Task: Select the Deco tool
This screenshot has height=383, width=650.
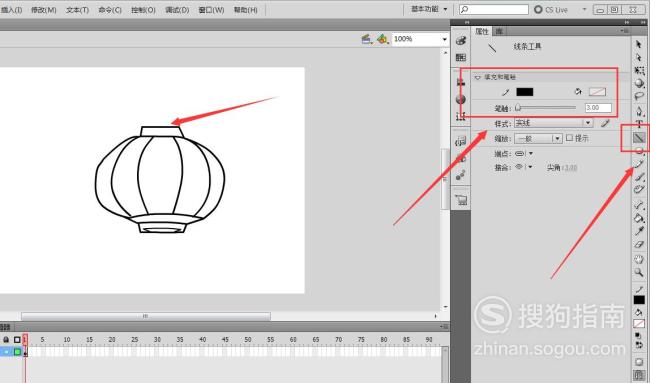Action: click(x=639, y=190)
